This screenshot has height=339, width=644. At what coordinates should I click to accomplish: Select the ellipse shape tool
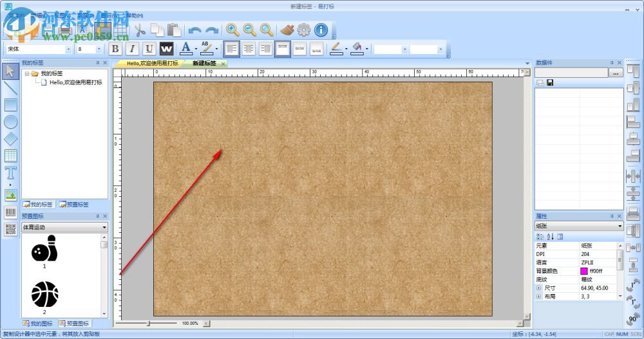coord(11,122)
